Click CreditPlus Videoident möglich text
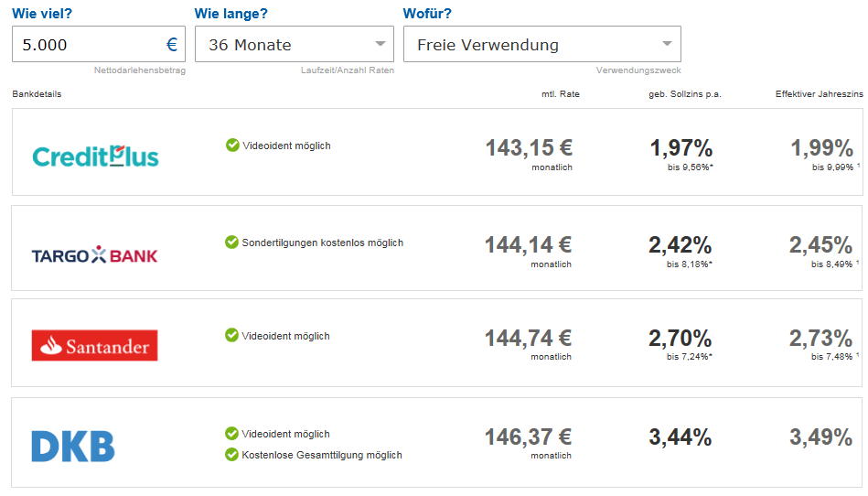The width and height of the screenshot is (868, 496). tap(287, 146)
